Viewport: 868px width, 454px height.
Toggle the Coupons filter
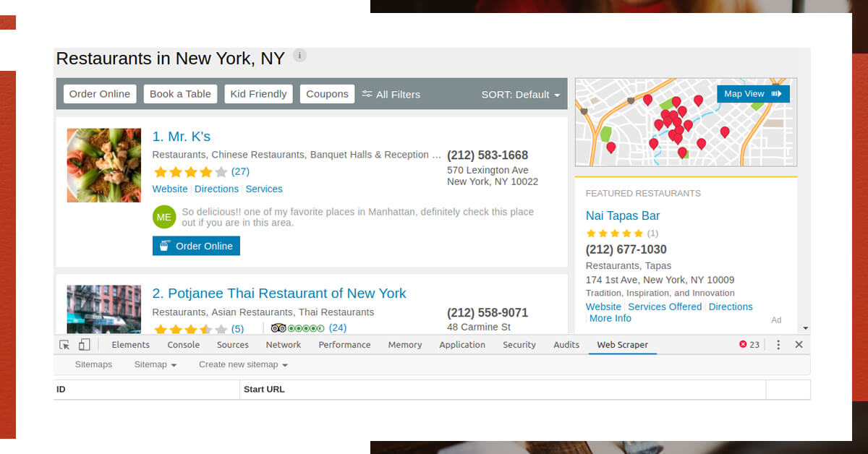point(327,94)
